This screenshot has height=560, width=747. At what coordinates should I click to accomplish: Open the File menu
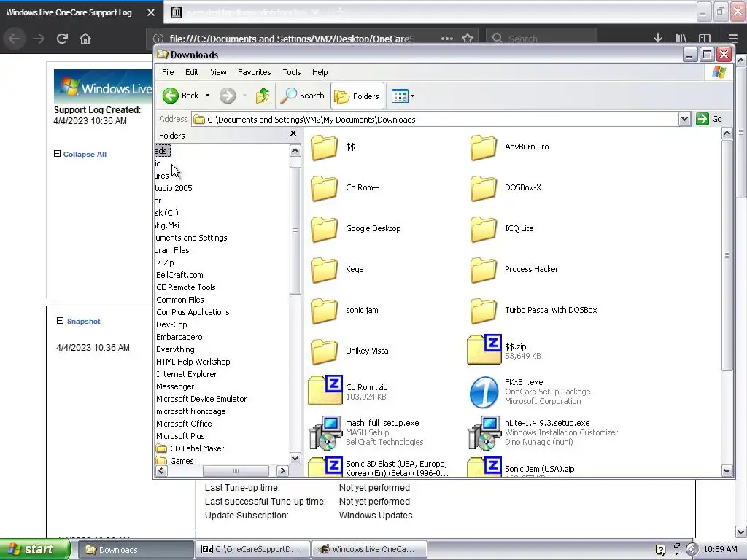point(168,72)
